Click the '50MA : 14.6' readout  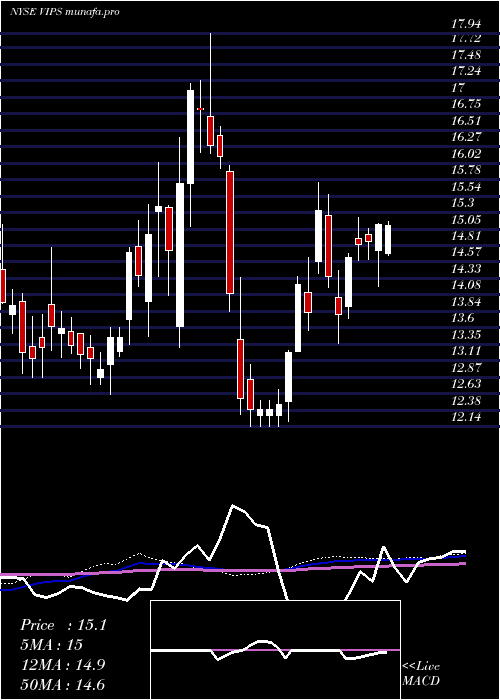[x=62, y=684]
